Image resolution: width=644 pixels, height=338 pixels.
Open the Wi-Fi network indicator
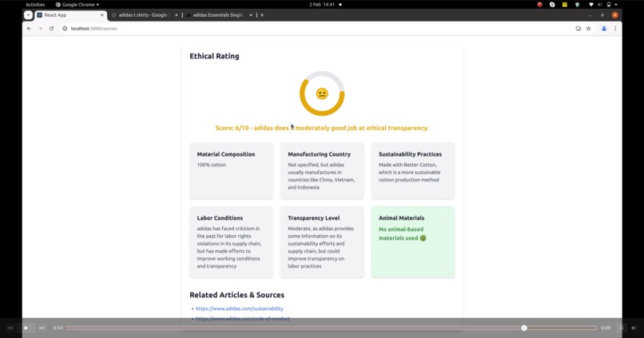pyautogui.click(x=591, y=5)
